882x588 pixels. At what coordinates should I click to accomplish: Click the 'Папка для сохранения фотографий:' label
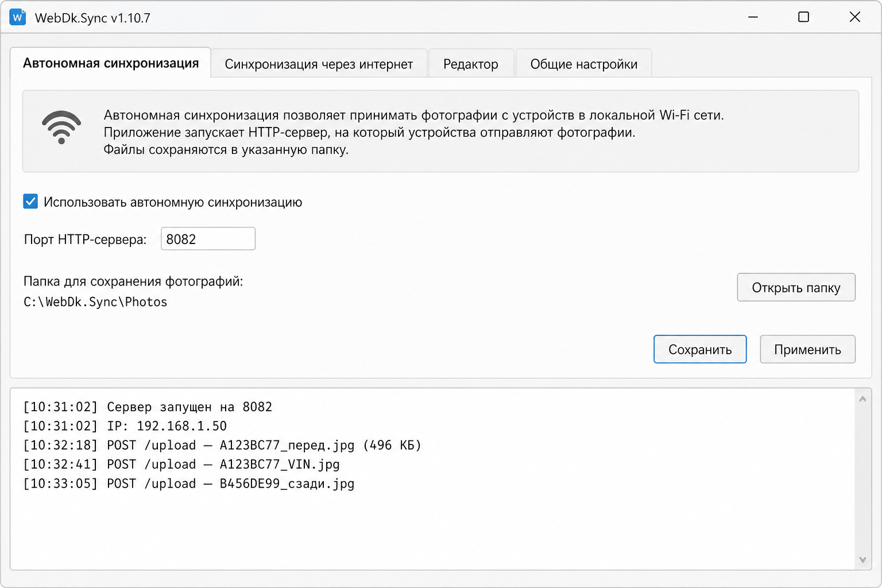point(133,281)
